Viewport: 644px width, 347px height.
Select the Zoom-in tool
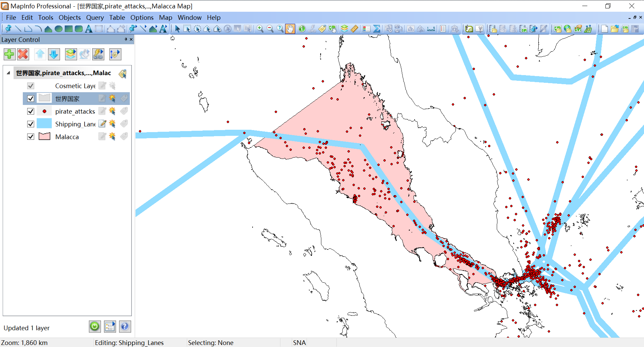pos(260,29)
